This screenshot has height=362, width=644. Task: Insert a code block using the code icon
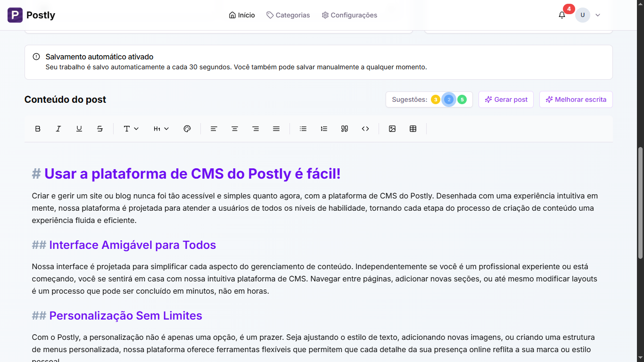[365, 128]
